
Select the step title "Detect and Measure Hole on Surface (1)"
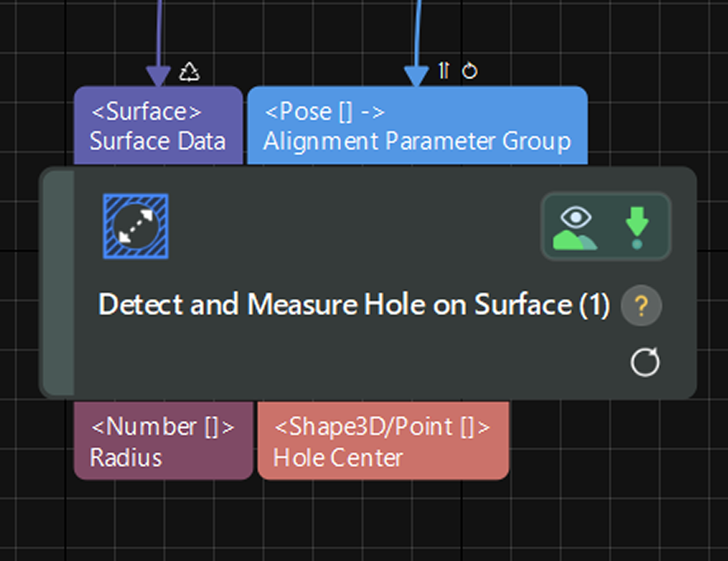(x=354, y=306)
